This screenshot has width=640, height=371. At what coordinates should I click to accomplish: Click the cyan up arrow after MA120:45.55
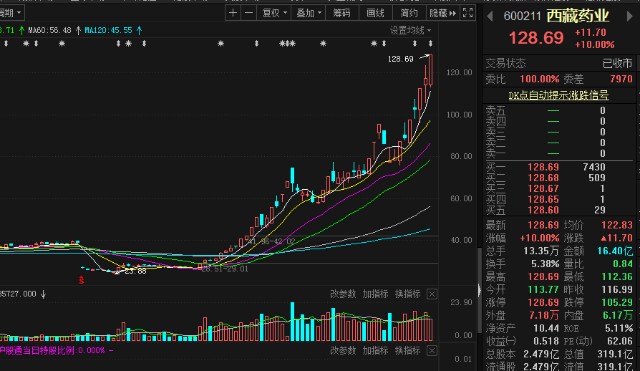pos(140,30)
